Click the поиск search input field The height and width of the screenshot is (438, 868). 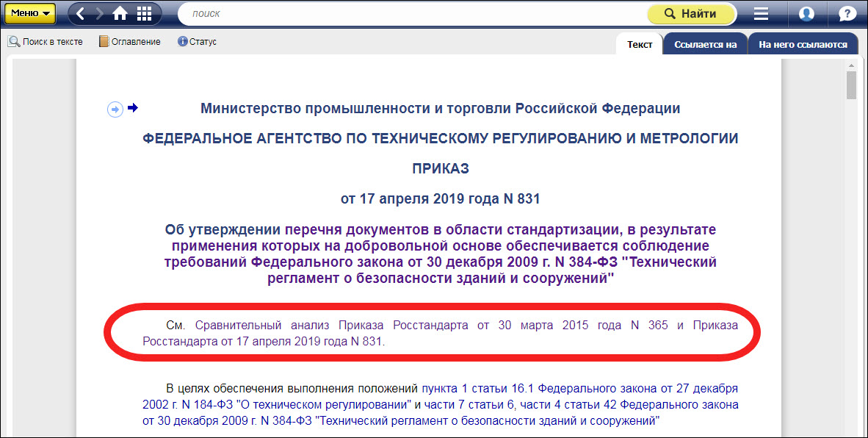click(x=411, y=14)
